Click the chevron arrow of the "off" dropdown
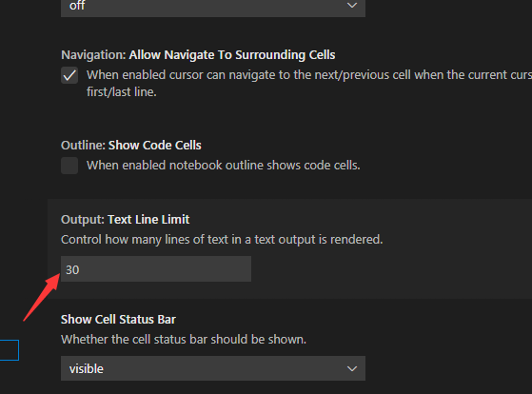Image resolution: width=532 pixels, height=394 pixels. coord(352,6)
